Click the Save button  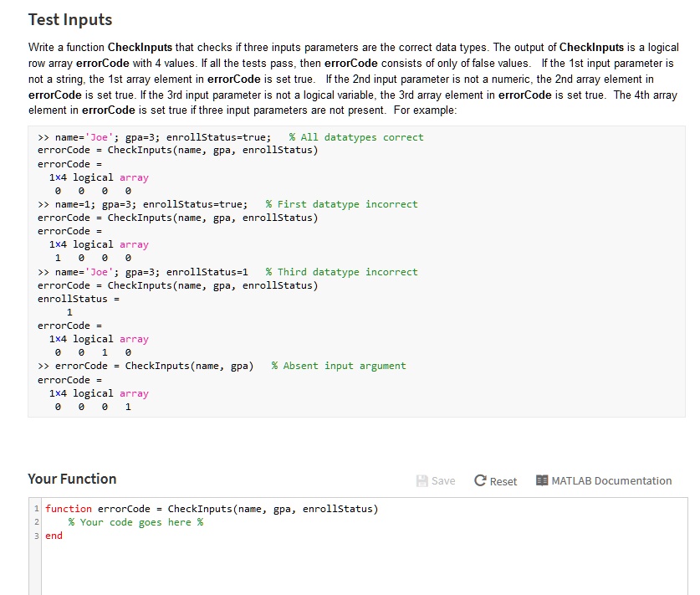point(435,480)
